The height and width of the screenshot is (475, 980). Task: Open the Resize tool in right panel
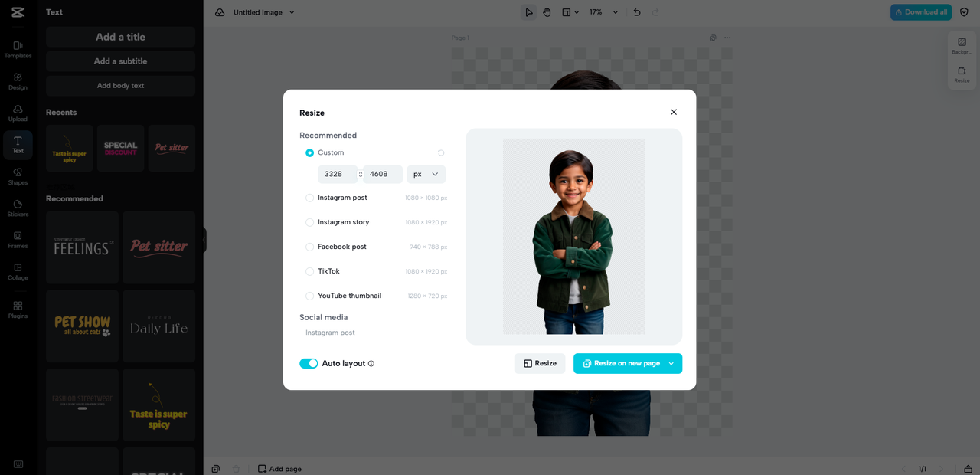pos(962,74)
